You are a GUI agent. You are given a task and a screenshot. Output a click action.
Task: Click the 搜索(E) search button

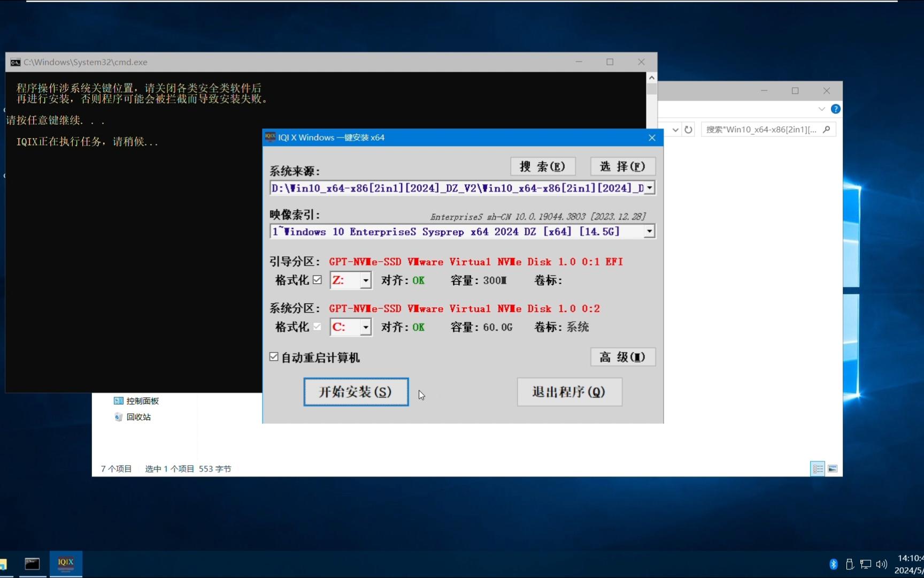(x=543, y=166)
